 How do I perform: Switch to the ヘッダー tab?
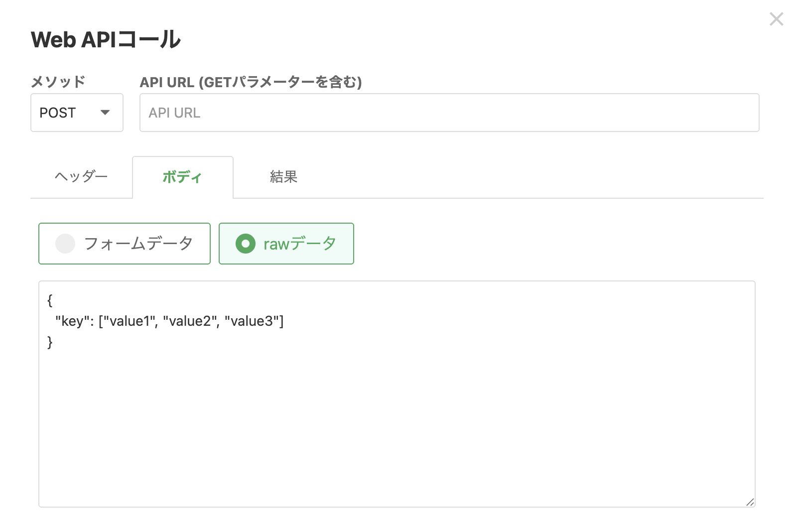click(81, 177)
